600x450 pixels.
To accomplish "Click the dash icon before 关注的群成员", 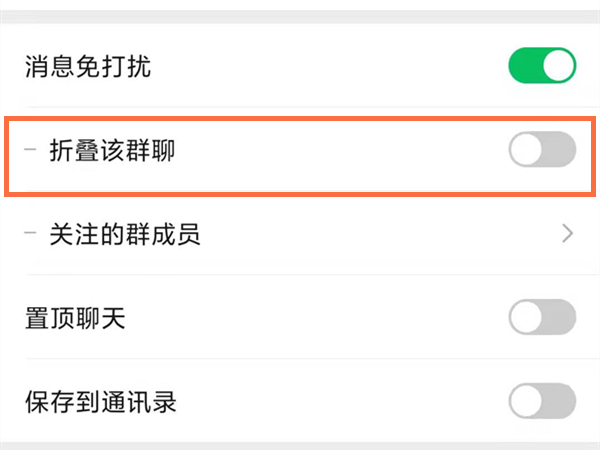I will click(32, 235).
